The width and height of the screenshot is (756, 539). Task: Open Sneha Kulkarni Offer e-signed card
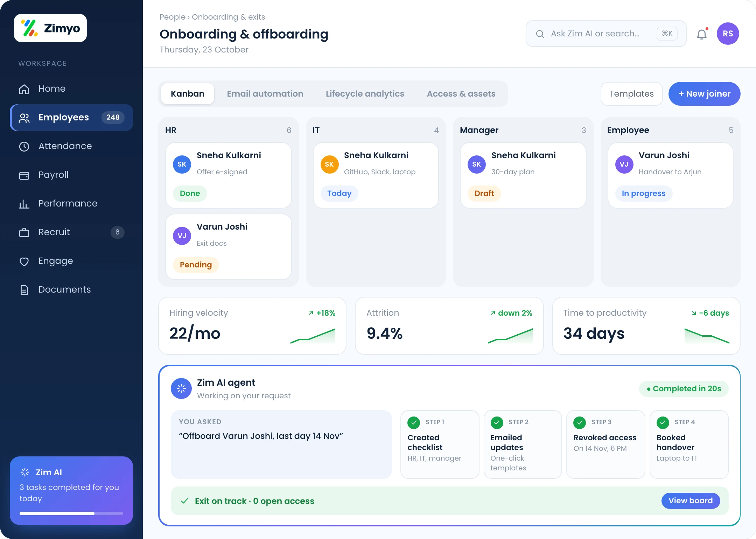click(229, 175)
